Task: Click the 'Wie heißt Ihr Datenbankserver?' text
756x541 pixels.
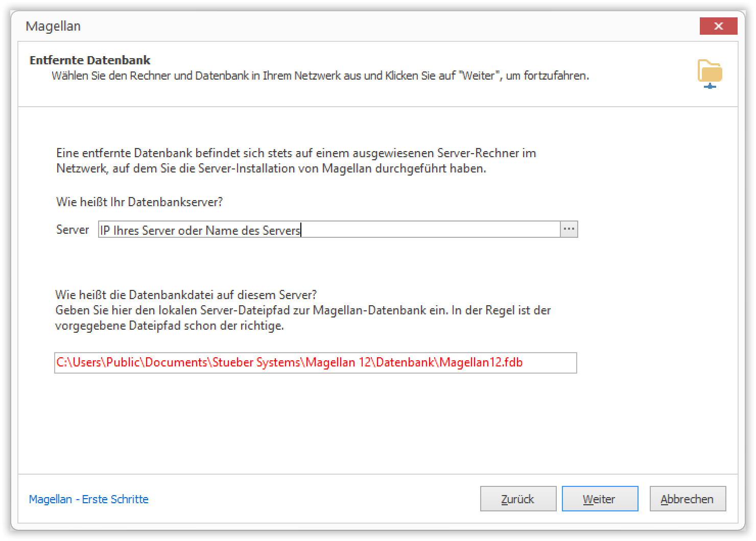Action: click(139, 202)
